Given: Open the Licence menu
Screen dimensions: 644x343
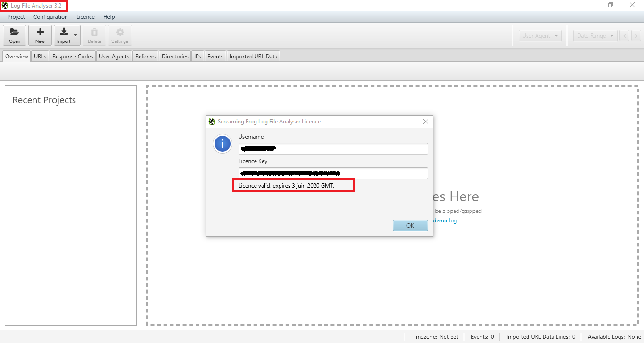Looking at the screenshot, I should tap(85, 16).
